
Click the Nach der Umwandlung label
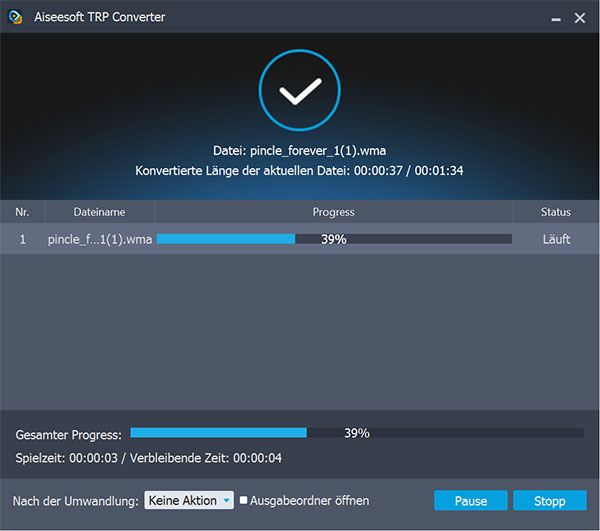point(76,501)
